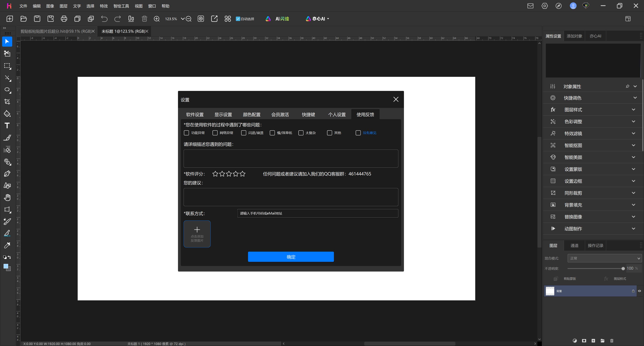Pick the Crop tool
Image resolution: width=644 pixels, height=346 pixels.
pyautogui.click(x=7, y=102)
